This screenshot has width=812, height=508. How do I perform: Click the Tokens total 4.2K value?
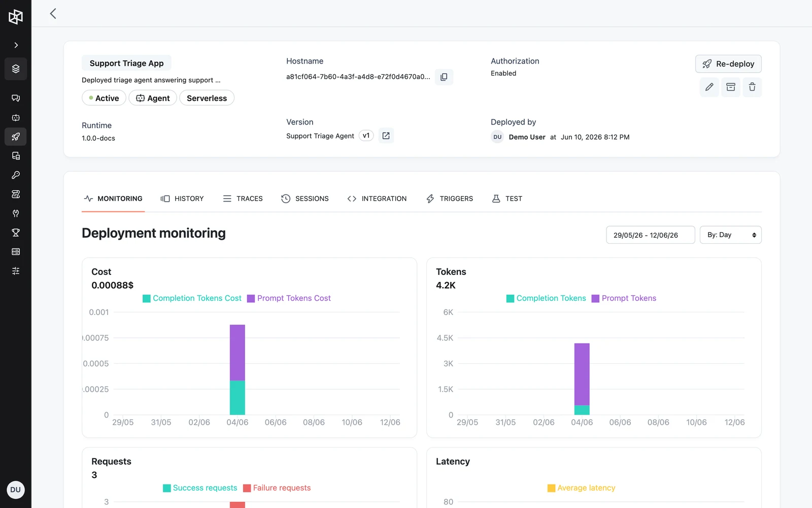(x=446, y=285)
